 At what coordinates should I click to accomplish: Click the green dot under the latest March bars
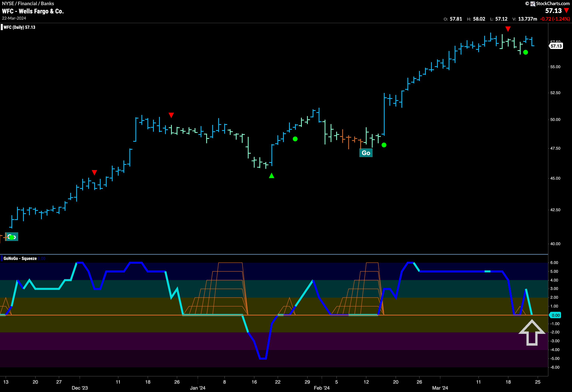click(525, 52)
